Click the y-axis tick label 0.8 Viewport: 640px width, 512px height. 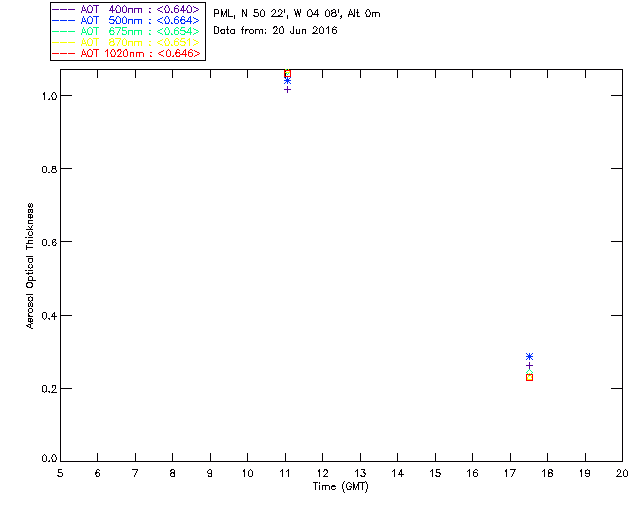coord(49,169)
